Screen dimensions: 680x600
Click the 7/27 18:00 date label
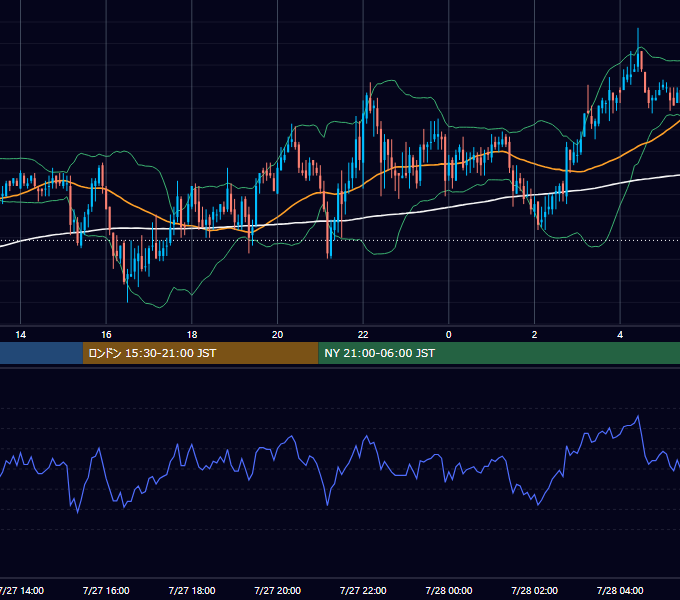click(x=192, y=590)
